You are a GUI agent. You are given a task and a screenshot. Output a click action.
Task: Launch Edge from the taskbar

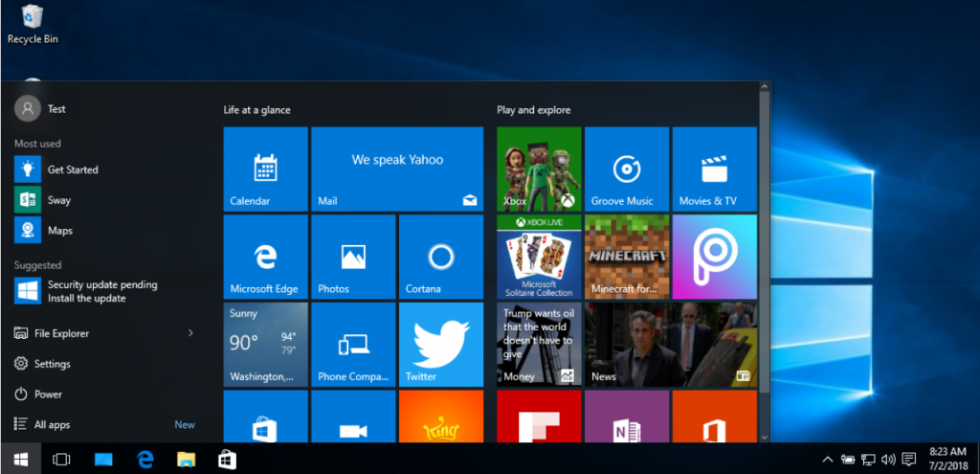tap(145, 460)
